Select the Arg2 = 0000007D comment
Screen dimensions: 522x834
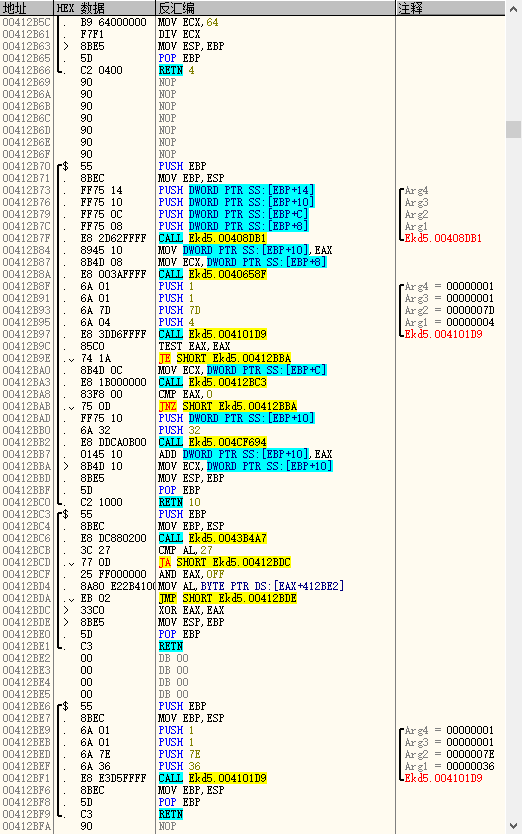(449, 310)
